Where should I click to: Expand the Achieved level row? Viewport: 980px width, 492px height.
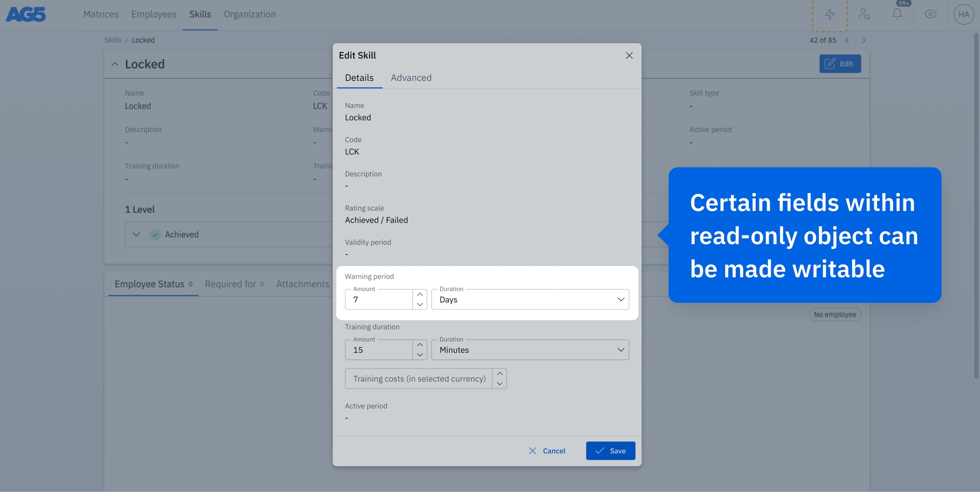point(136,234)
